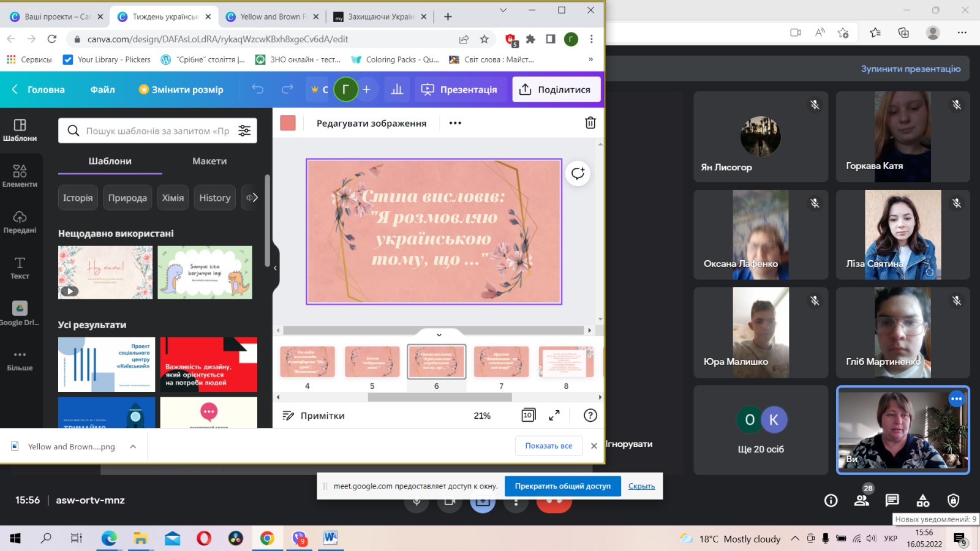980x551 pixels.
Task: Click the pink color swatch
Action: [288, 123]
